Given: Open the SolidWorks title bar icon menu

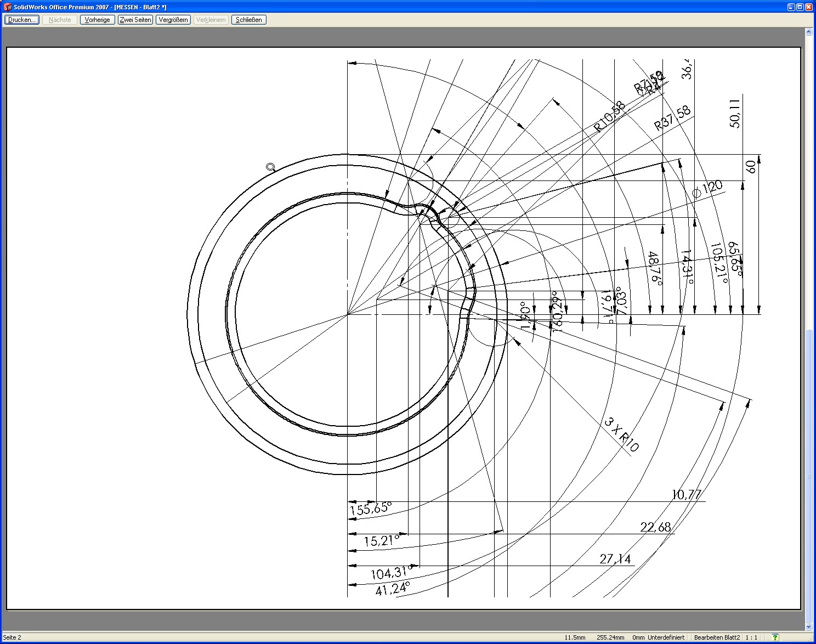Looking at the screenshot, I should tap(7, 7).
